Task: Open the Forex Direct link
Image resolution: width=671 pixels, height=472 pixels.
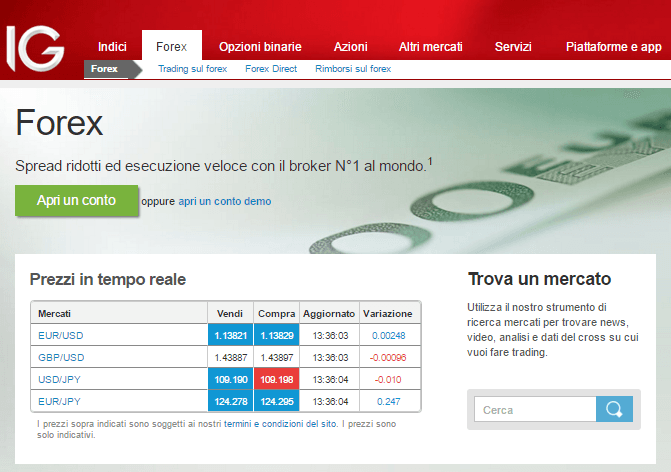Action: click(271, 69)
